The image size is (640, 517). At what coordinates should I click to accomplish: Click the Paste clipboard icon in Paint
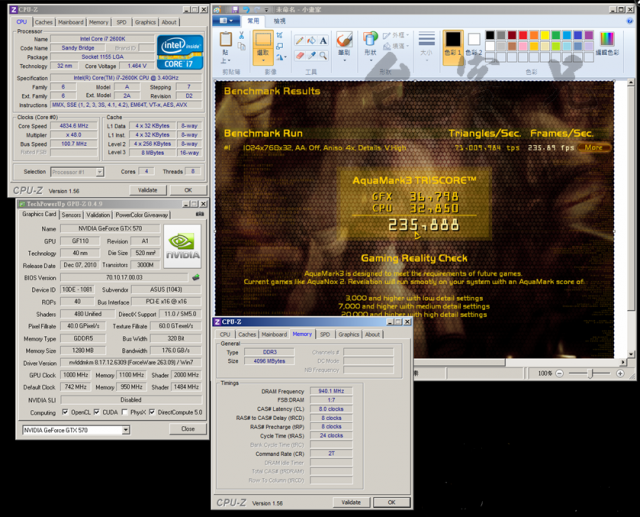point(226,40)
